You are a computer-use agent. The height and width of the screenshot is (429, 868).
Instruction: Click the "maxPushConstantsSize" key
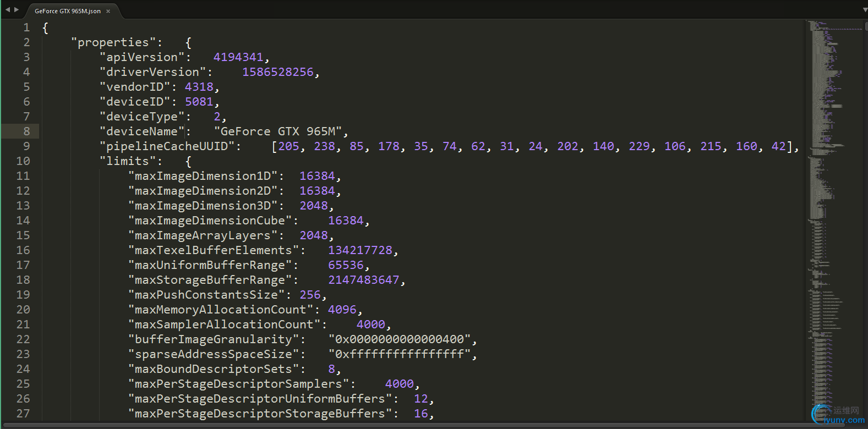[x=206, y=295]
